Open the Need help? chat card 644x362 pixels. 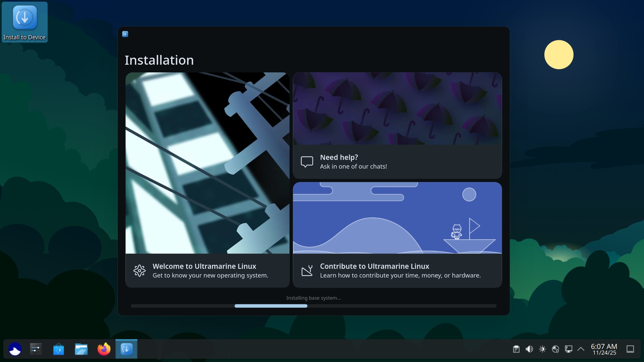(397, 162)
